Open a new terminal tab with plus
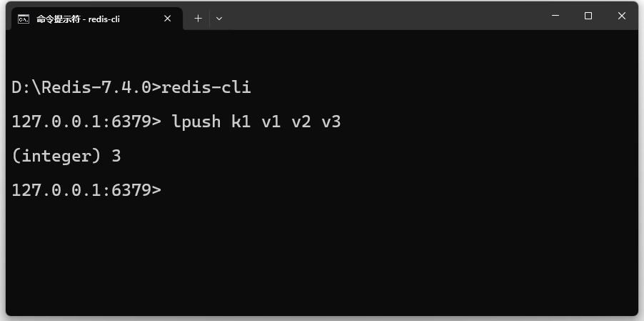 click(198, 19)
